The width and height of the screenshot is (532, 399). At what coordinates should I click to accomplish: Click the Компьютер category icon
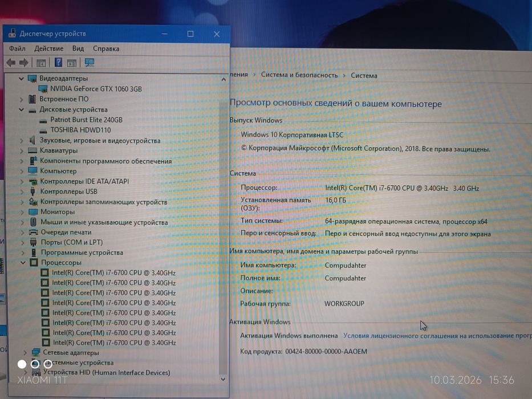click(x=33, y=170)
